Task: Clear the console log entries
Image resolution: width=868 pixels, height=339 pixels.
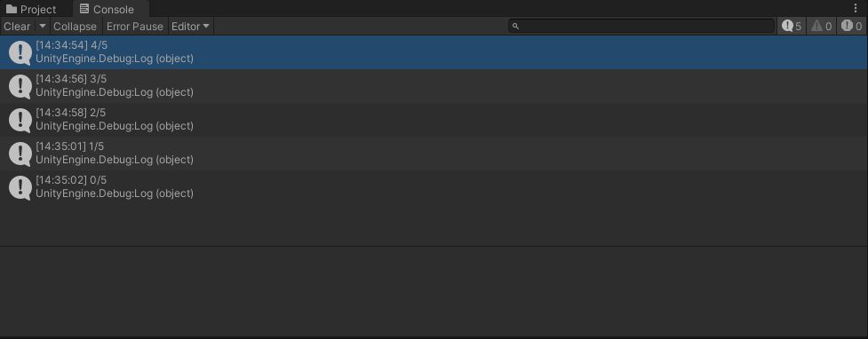Action: (17, 26)
